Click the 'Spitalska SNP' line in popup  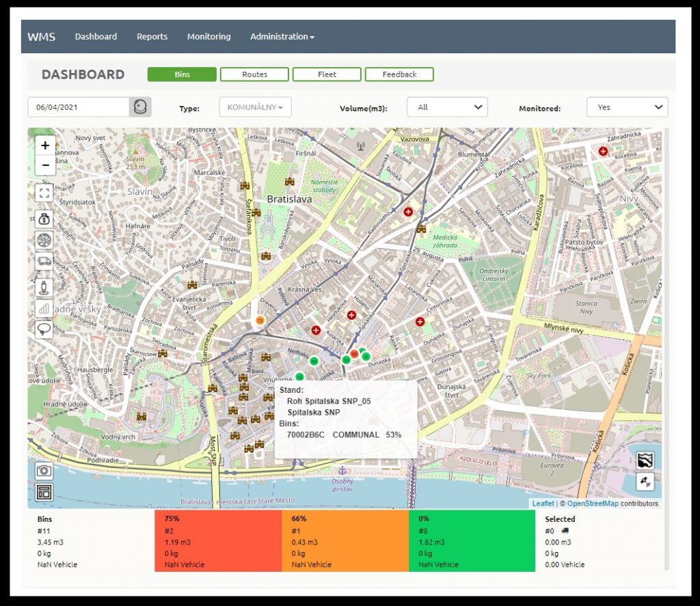314,413
